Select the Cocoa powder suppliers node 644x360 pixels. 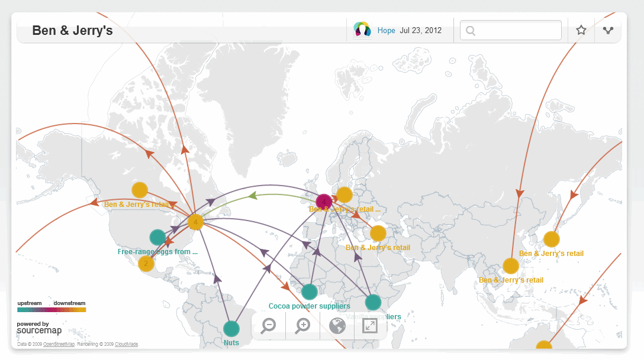point(309,292)
